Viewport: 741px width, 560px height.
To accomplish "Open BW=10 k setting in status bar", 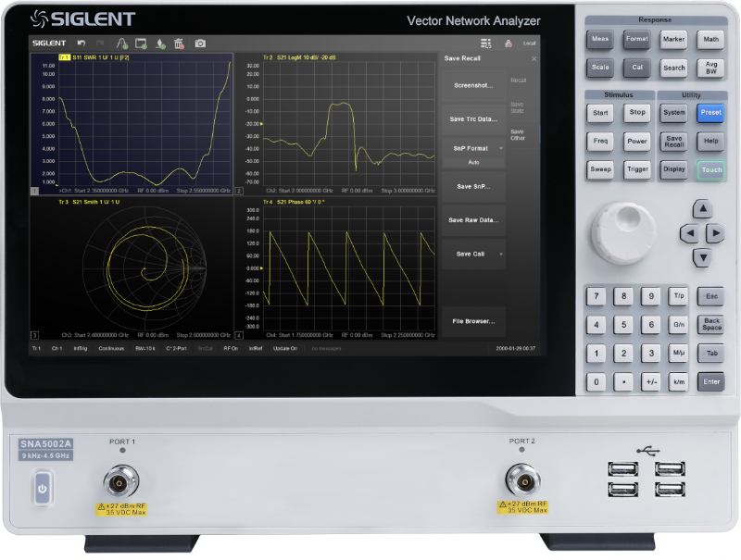I will (145, 348).
